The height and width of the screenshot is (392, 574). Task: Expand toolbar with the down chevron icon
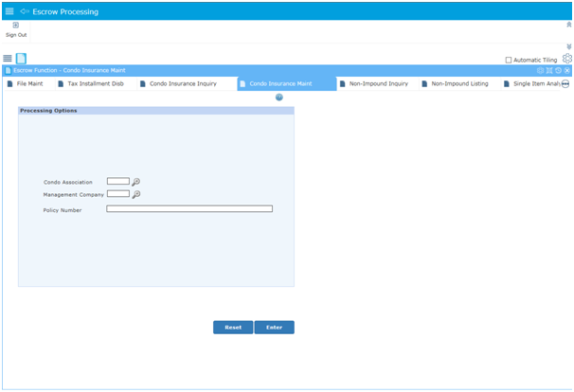[569, 46]
